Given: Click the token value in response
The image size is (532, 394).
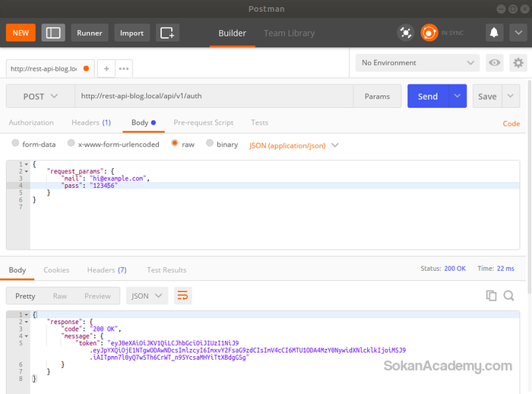Looking at the screenshot, I should pos(248,350).
